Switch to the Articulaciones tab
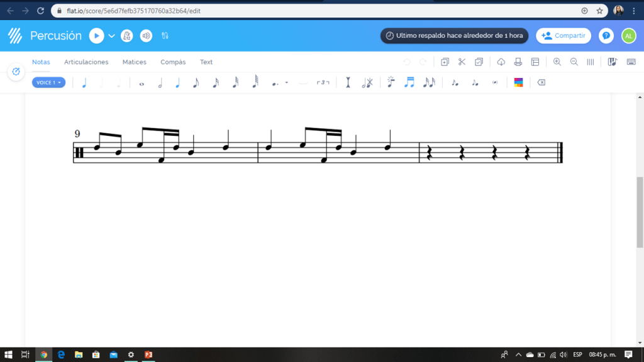Image resolution: width=644 pixels, height=362 pixels. [x=86, y=62]
